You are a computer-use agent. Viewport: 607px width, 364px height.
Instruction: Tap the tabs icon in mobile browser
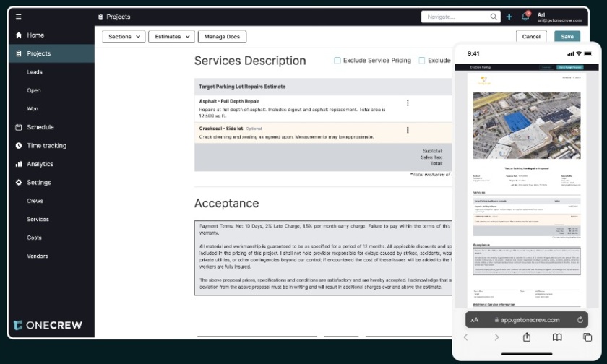pos(587,337)
